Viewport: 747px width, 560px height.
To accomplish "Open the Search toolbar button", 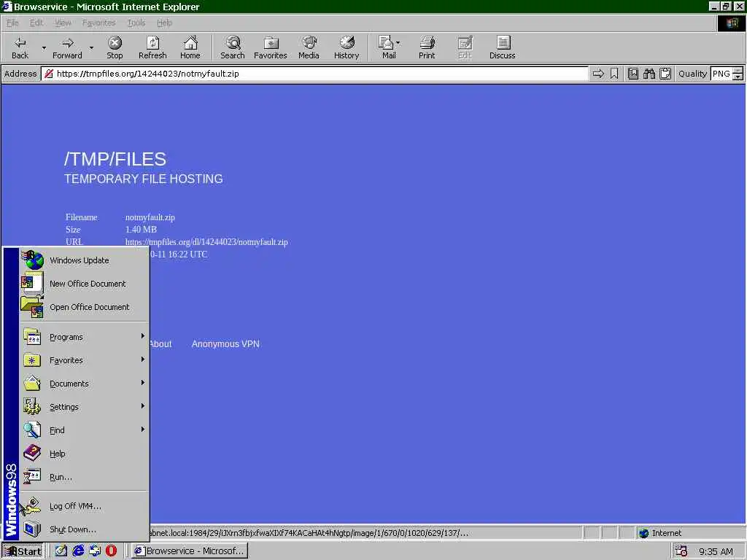I will (x=233, y=47).
